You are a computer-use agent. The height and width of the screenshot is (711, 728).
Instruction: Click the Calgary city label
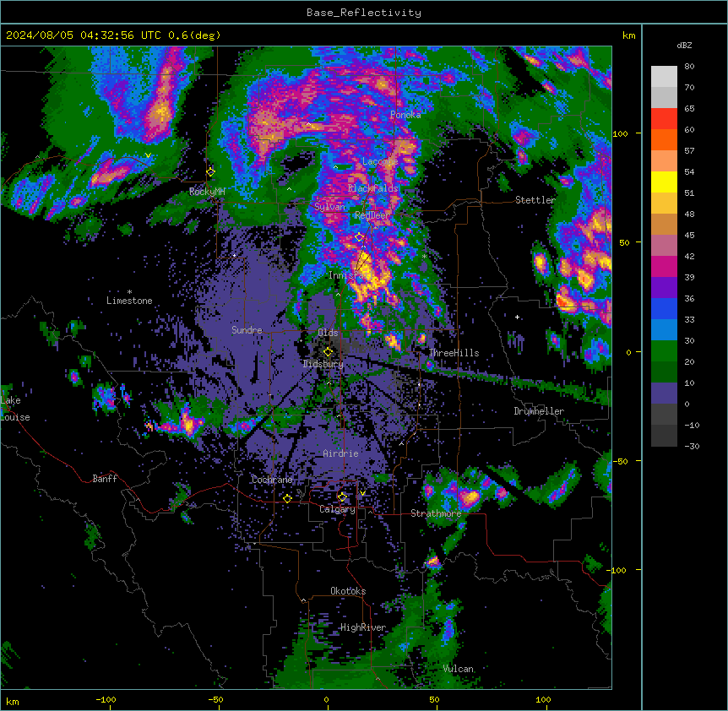click(x=337, y=509)
